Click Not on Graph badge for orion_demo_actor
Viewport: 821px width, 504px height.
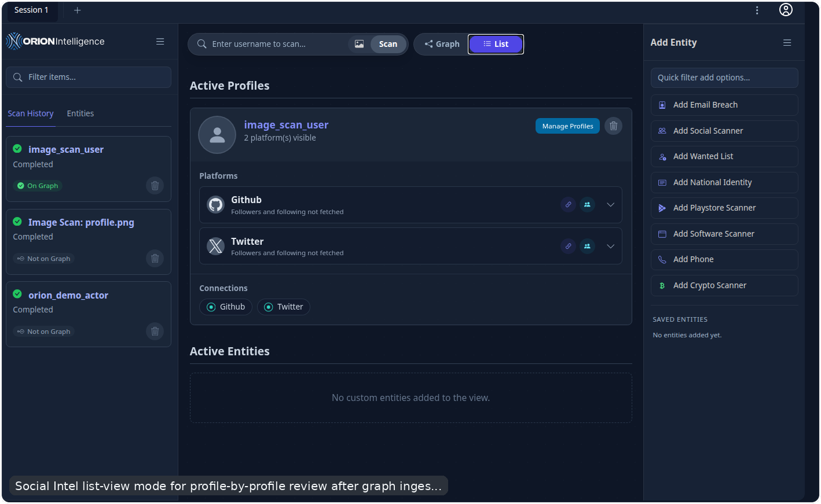[44, 332]
